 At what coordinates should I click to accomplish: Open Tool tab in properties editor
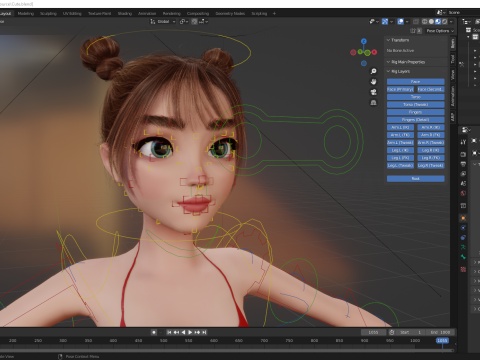[x=463, y=142]
